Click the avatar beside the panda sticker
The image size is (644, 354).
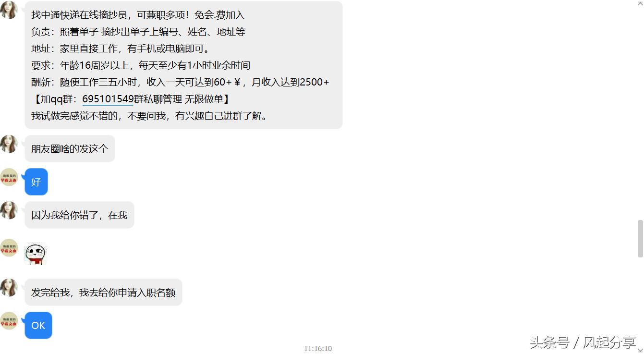point(9,248)
